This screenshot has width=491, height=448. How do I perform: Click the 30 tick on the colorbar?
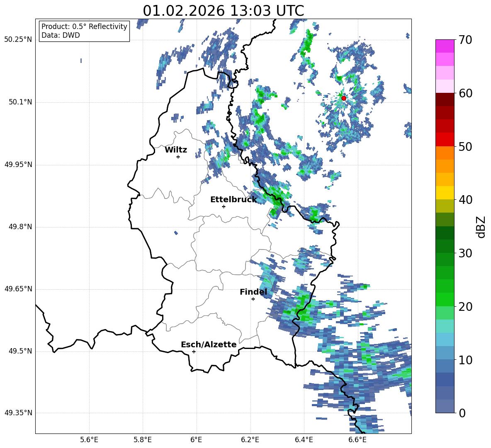(465, 253)
